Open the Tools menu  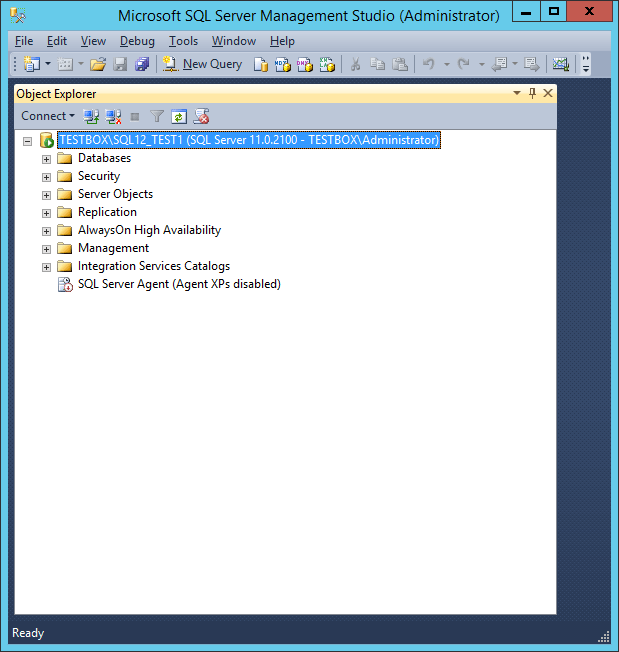pos(183,41)
